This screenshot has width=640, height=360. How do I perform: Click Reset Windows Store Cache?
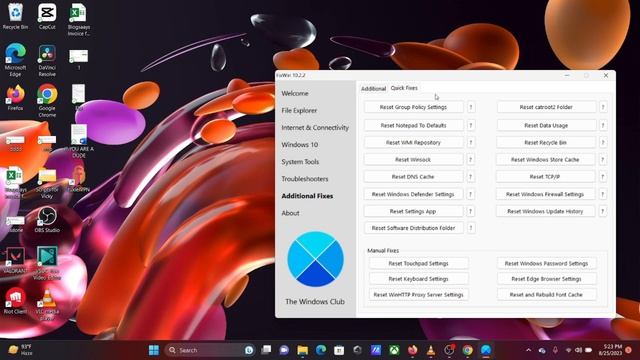click(546, 160)
